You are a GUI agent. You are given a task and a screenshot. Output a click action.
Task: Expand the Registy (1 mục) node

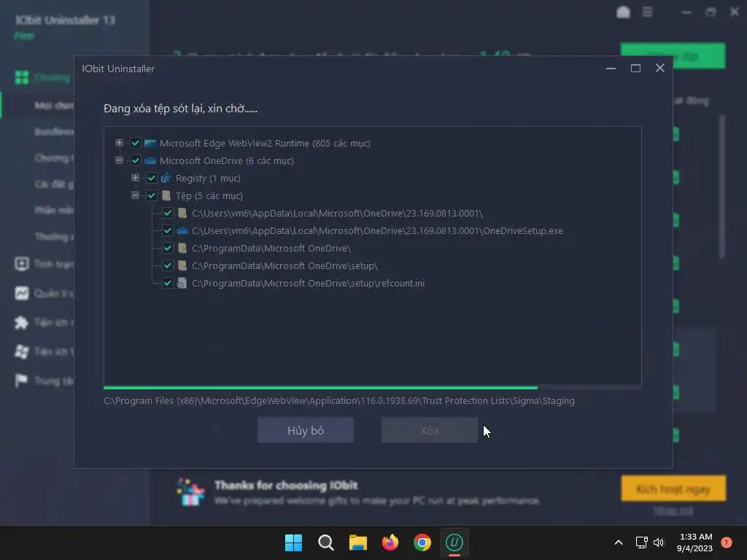click(x=135, y=178)
